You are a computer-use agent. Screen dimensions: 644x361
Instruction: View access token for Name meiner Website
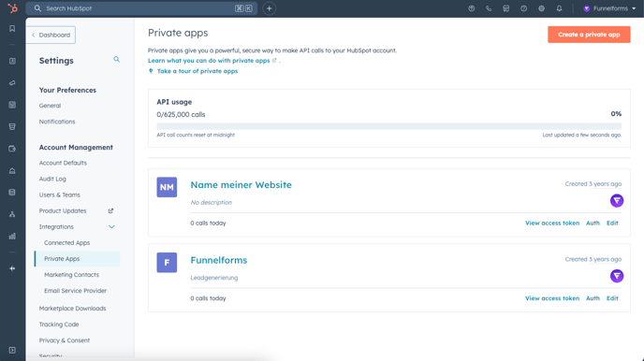pyautogui.click(x=552, y=224)
